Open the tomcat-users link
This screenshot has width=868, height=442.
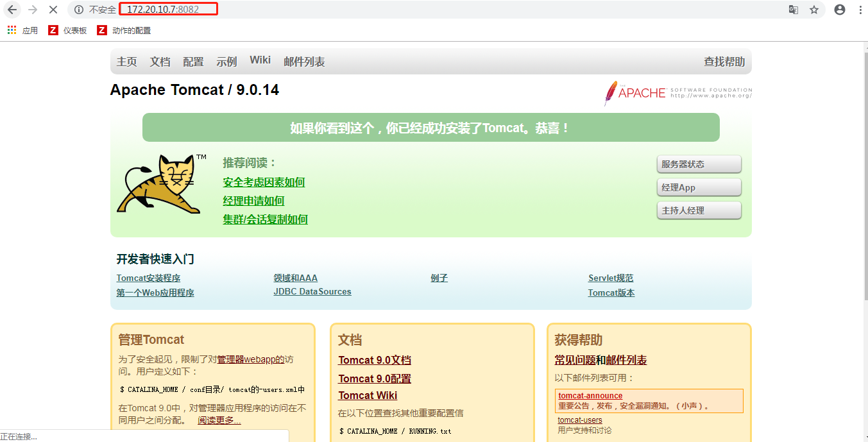click(580, 420)
